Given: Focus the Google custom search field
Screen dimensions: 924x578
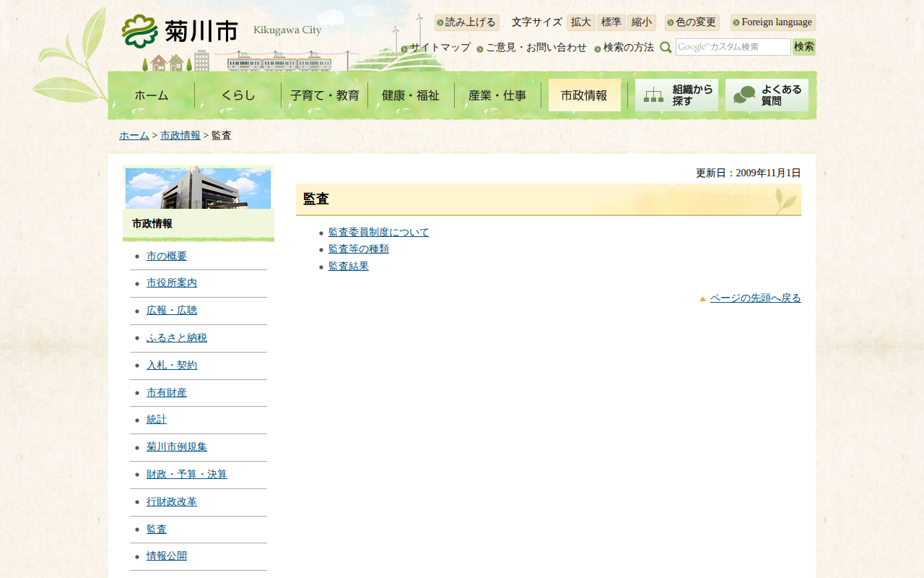Looking at the screenshot, I should pos(733,47).
